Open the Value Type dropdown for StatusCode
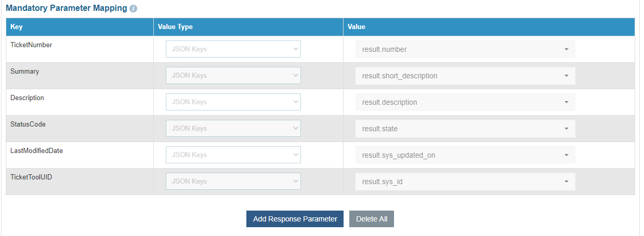 point(233,129)
